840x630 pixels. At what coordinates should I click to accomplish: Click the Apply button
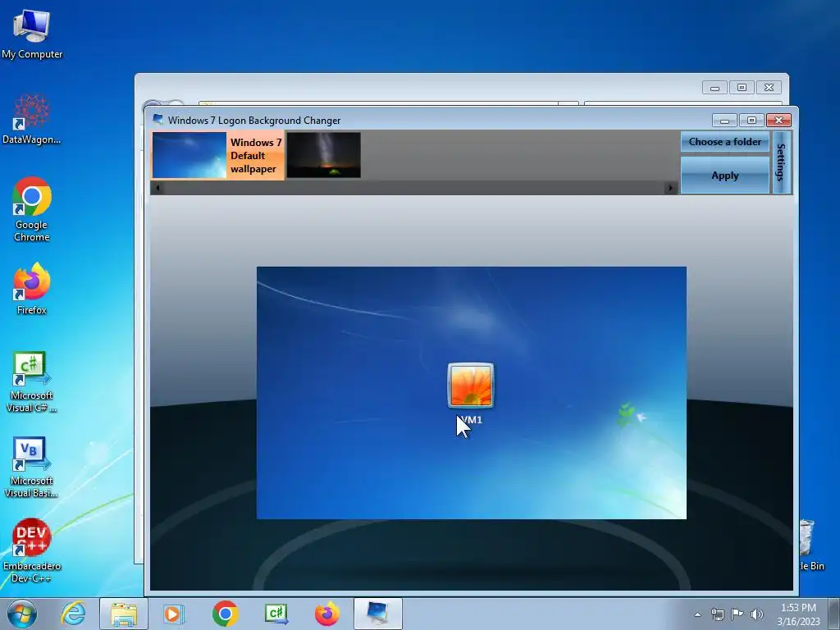[725, 176]
